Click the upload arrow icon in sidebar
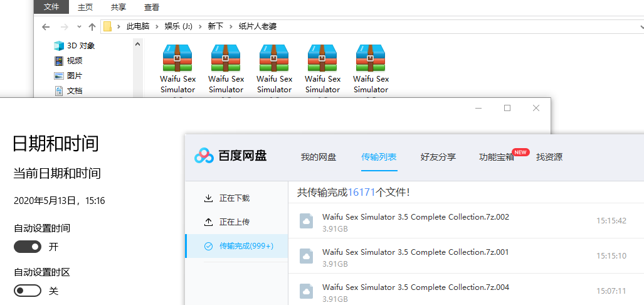Image resolution: width=644 pixels, height=305 pixels. tap(209, 222)
